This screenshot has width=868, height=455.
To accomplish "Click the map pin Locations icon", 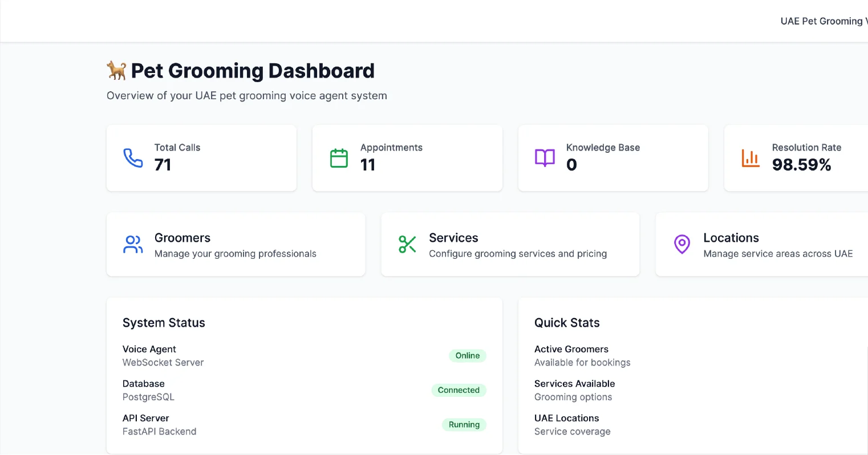I will tap(682, 245).
